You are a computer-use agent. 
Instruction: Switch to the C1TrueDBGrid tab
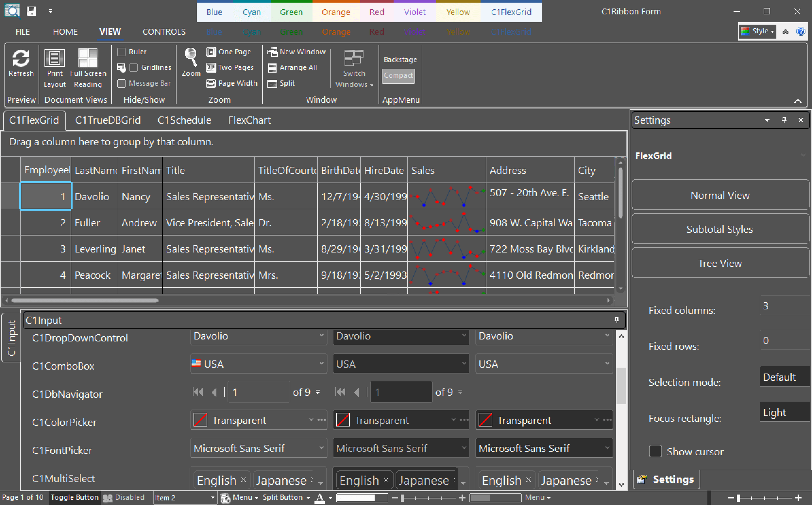tap(108, 120)
